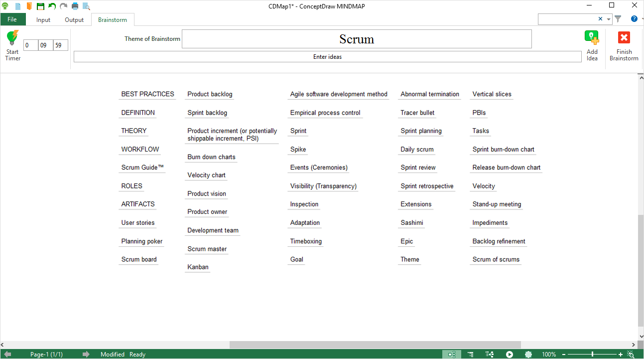
Task: Go to previous page with left arrow
Action: click(x=7, y=355)
